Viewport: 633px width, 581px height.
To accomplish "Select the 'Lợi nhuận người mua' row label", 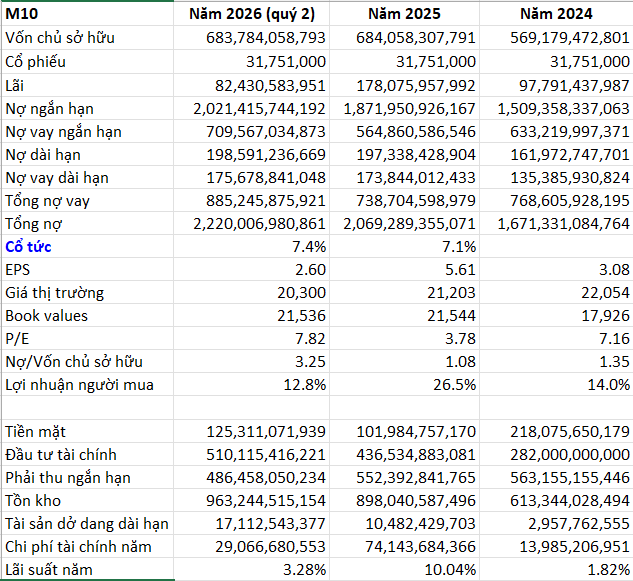I will [88, 385].
